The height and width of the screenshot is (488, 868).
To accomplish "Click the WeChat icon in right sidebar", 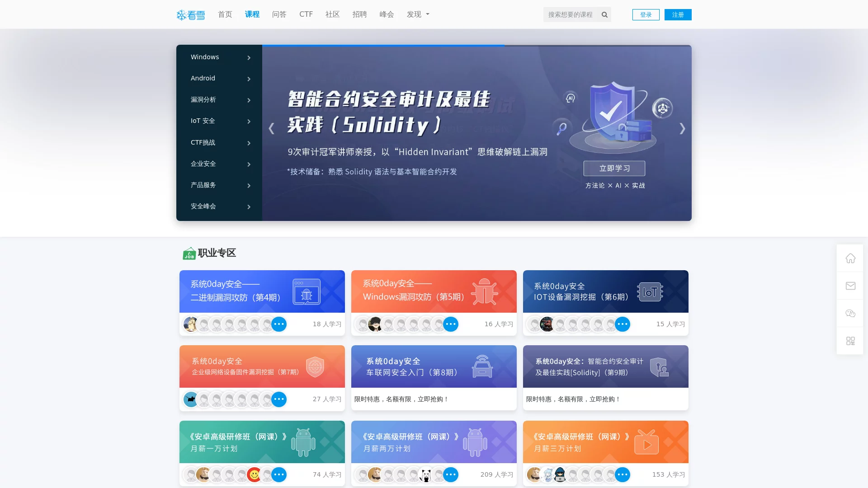I will pyautogui.click(x=850, y=313).
